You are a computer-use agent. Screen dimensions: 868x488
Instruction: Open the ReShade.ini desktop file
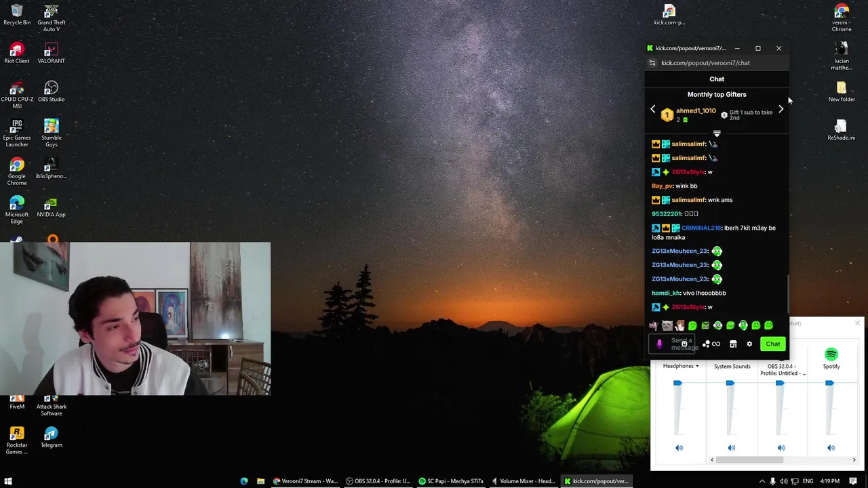[842, 130]
